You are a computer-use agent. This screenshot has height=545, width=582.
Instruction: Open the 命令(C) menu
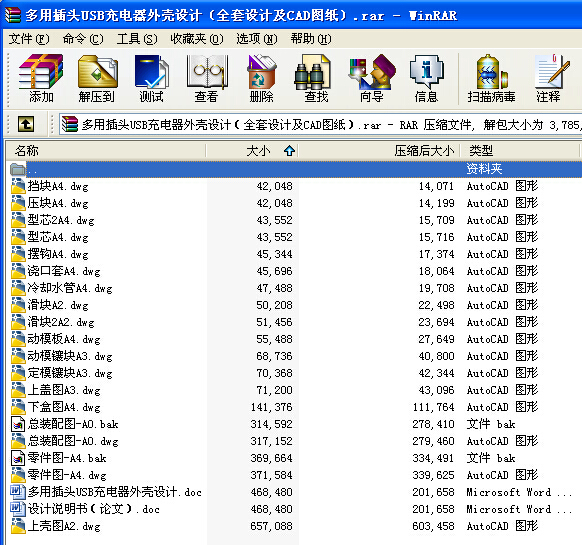[x=83, y=39]
